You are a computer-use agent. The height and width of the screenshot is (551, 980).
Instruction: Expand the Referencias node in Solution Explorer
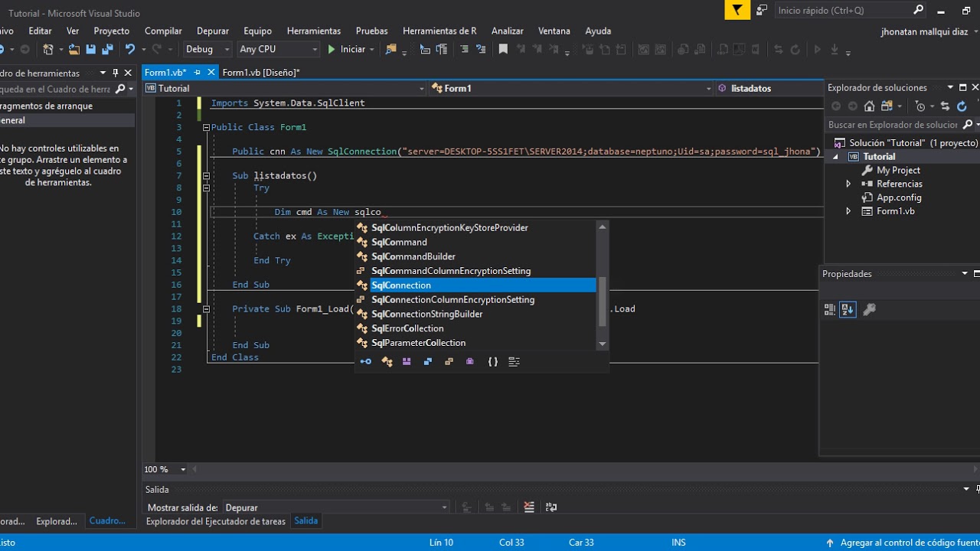pyautogui.click(x=848, y=184)
